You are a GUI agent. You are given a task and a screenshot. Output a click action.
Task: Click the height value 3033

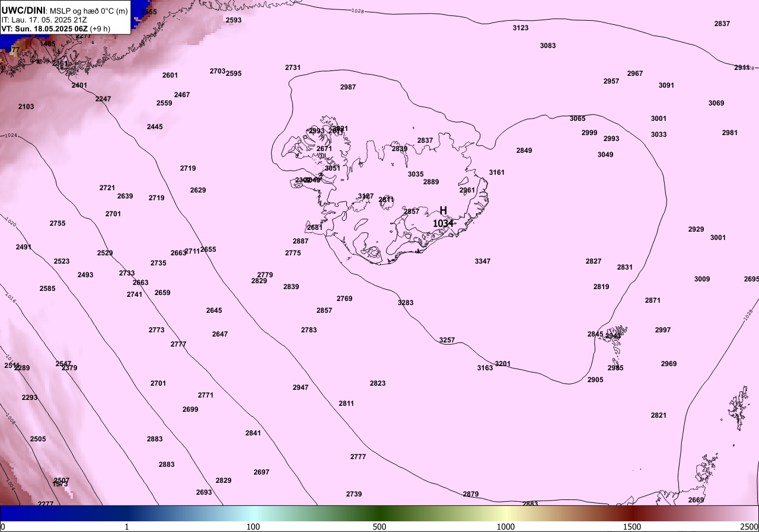click(659, 134)
